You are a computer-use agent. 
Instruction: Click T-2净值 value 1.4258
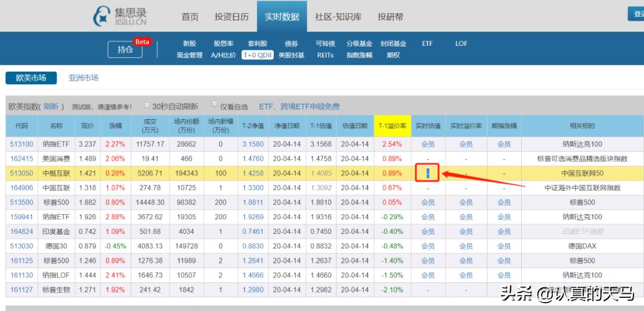tap(253, 173)
